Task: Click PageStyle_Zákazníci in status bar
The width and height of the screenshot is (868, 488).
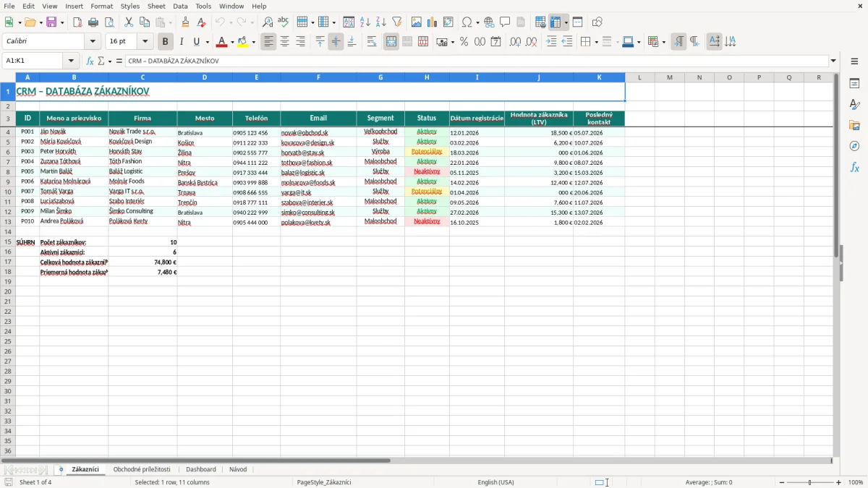Action: (324, 482)
